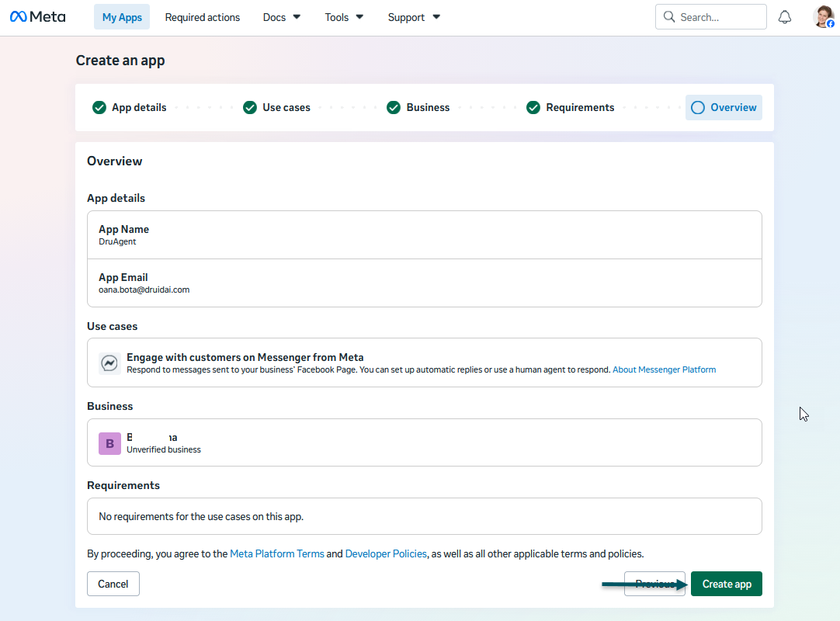
Task: Expand the Docs dropdown
Action: [x=282, y=17]
